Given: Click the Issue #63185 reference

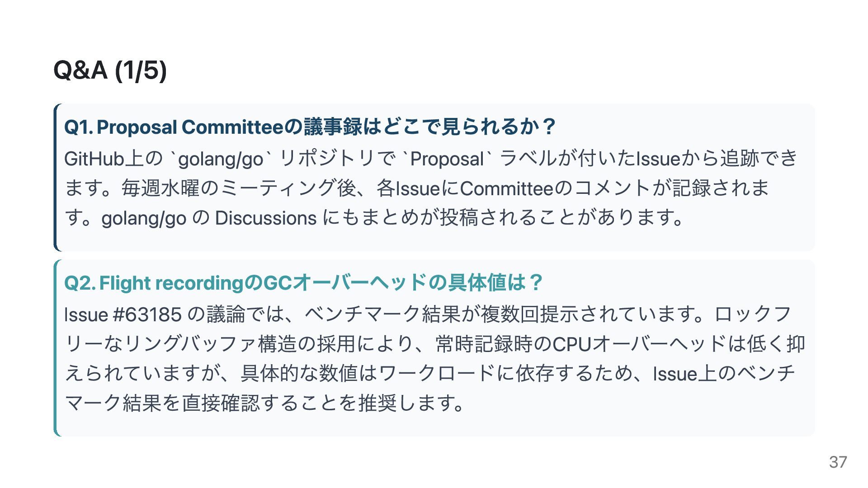Looking at the screenshot, I should tap(123, 314).
